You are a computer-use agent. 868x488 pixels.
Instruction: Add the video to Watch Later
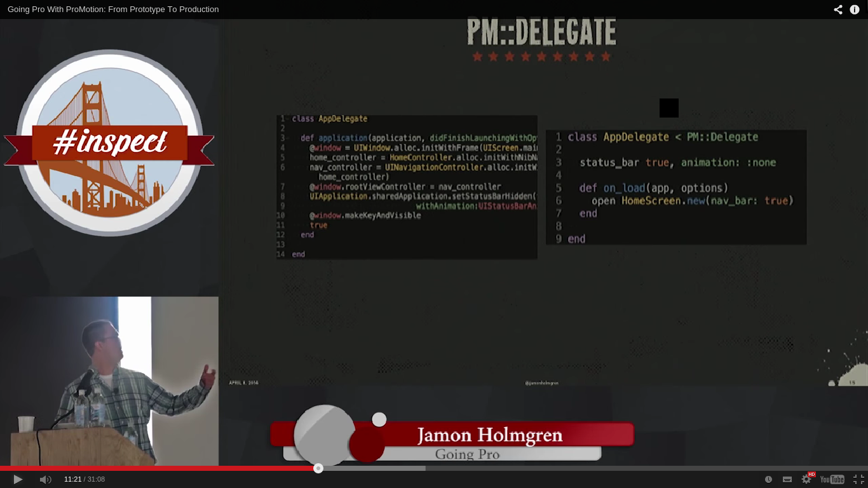point(768,480)
